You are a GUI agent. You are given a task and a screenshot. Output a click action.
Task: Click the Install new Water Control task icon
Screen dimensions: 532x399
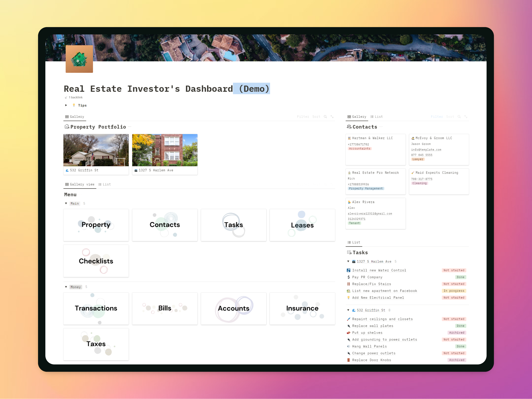(x=349, y=270)
